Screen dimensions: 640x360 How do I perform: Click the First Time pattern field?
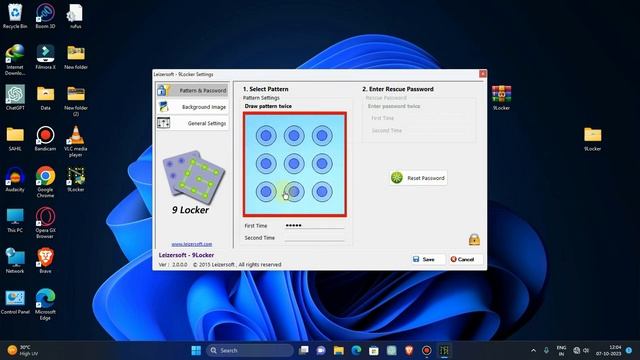tap(314, 225)
